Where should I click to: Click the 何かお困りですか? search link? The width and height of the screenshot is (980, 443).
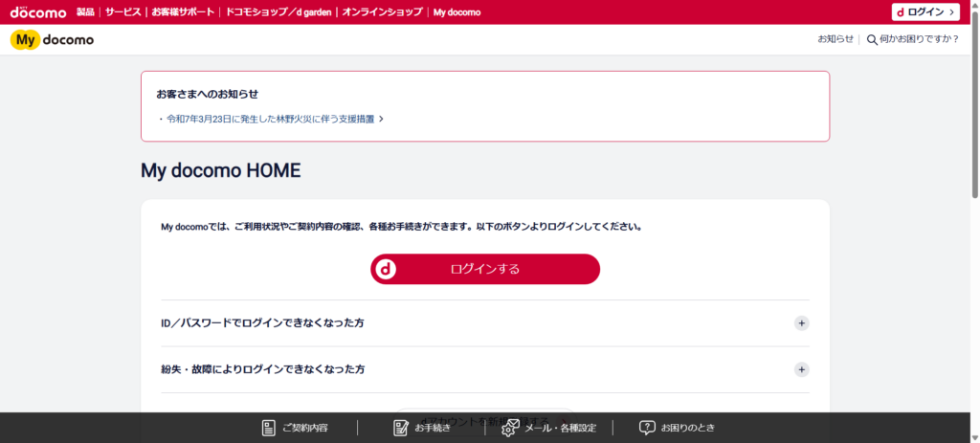[x=912, y=39]
